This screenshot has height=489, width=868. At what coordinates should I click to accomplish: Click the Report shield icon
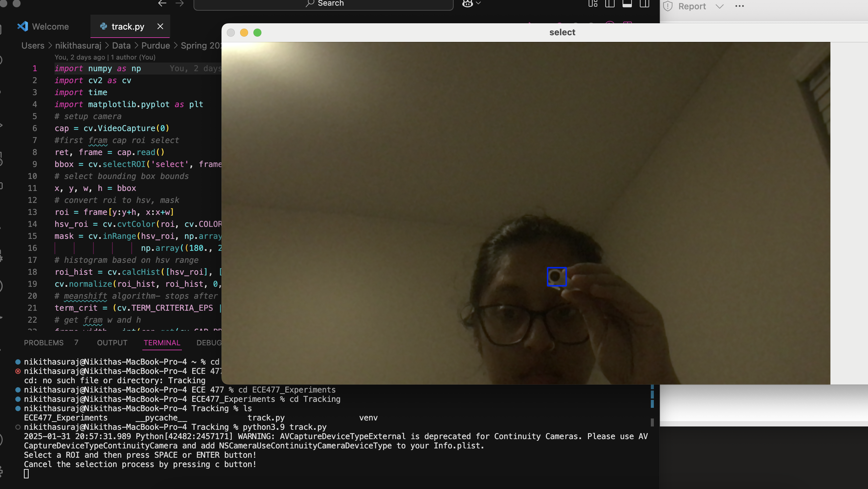667,6
